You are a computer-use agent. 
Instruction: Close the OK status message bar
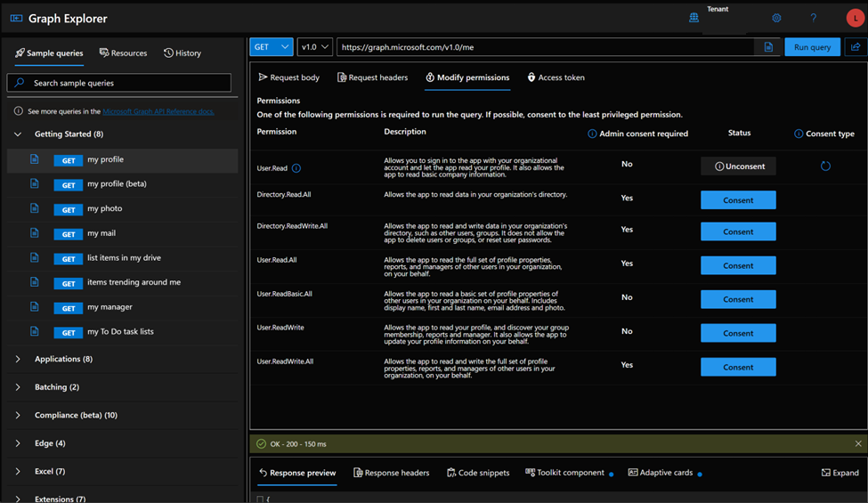click(x=858, y=443)
